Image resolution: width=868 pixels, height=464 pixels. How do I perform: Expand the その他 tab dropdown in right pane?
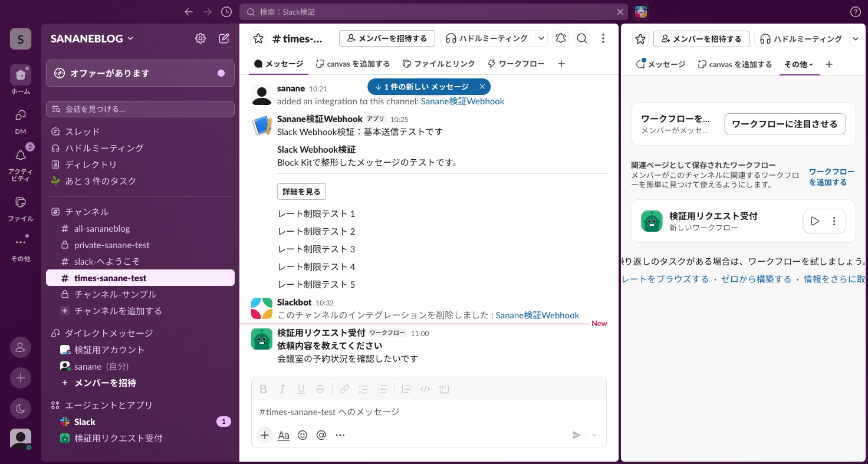click(799, 64)
